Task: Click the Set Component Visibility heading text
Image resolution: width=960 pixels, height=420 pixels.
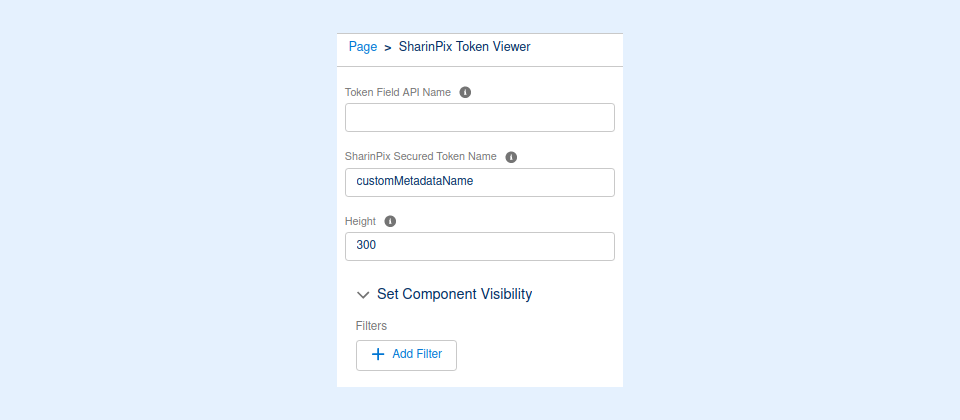Action: (454, 294)
